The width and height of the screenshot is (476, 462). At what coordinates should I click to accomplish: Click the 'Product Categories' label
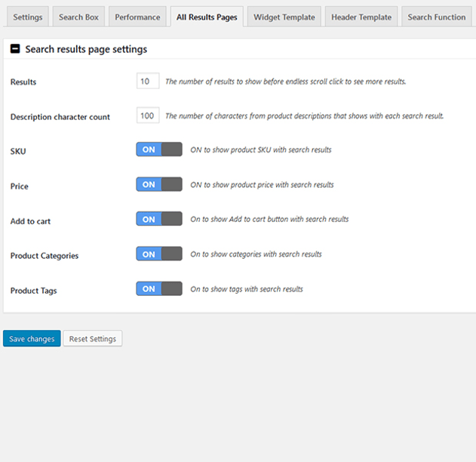coord(45,256)
